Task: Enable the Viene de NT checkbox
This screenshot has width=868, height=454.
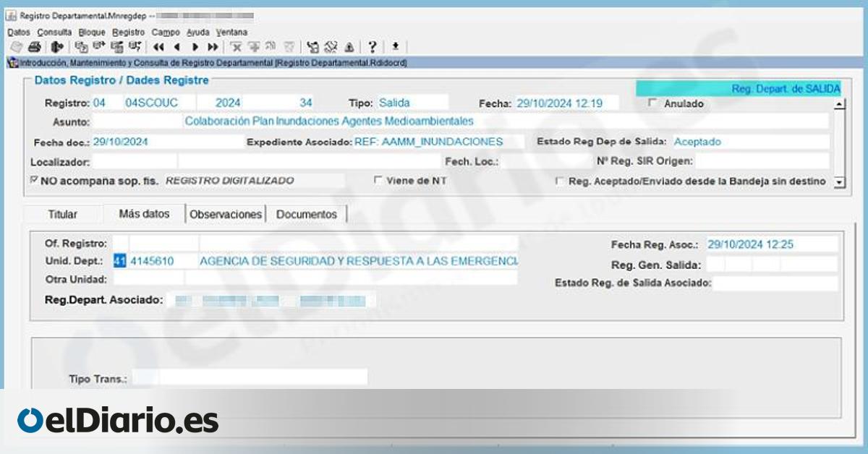Action: pos(377,181)
